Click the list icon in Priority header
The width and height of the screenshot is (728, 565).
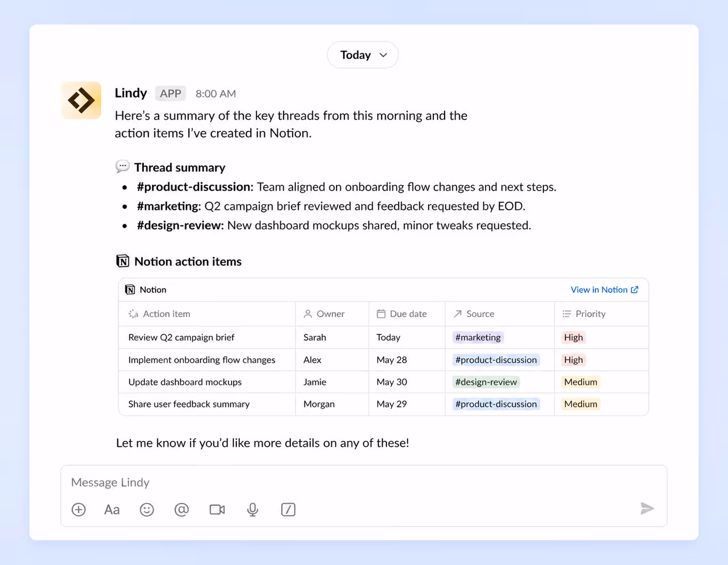[x=566, y=314]
